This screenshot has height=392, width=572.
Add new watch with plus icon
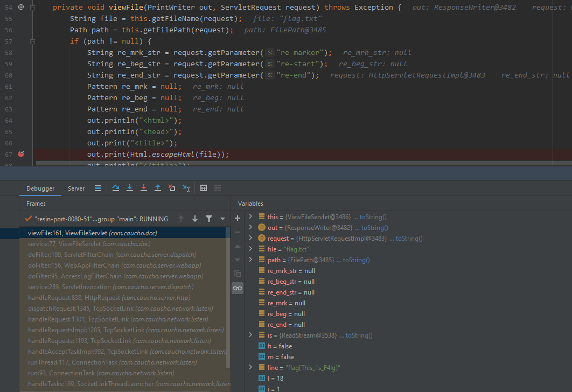click(x=238, y=218)
